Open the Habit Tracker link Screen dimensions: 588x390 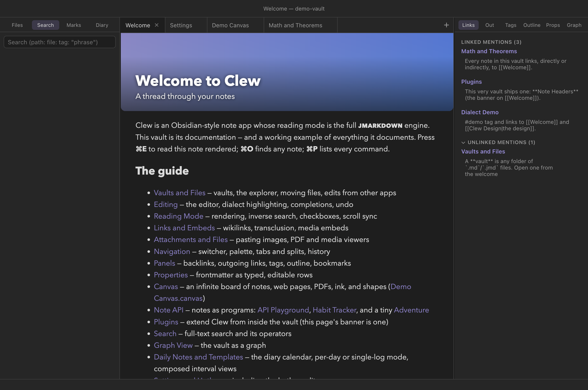[334, 310]
